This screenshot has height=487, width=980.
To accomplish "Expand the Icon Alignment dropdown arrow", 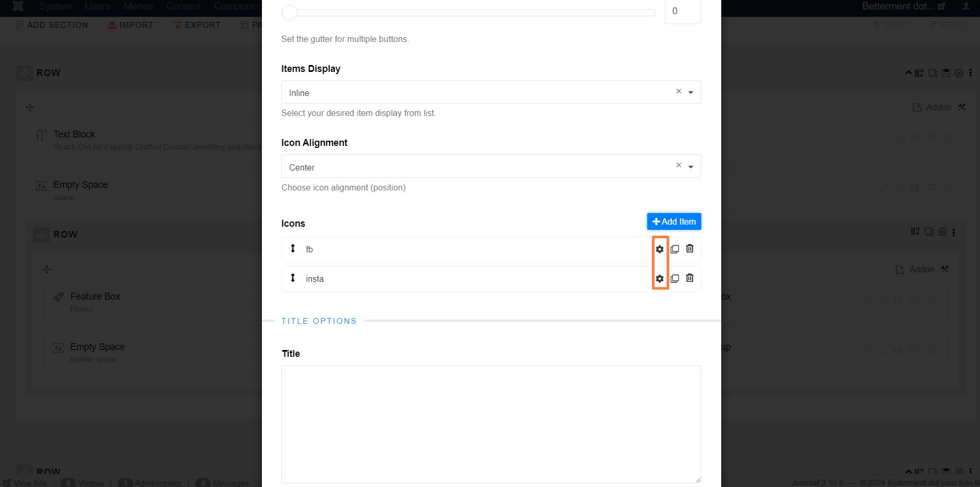I will coord(691,167).
